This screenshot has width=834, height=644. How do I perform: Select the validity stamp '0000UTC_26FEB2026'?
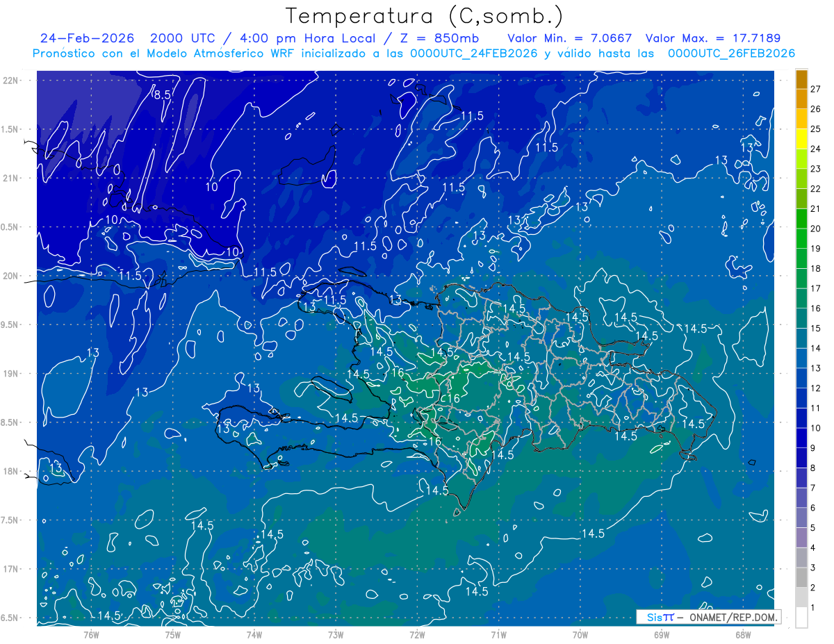731,53
